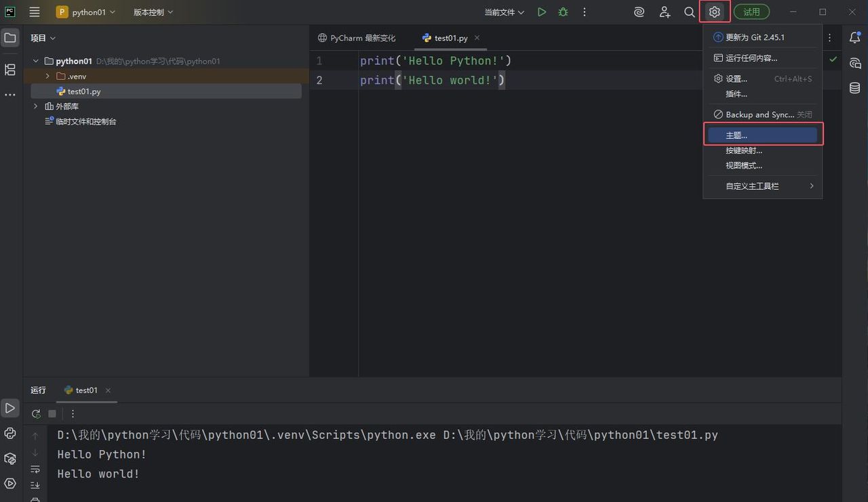868x502 pixels.
Task: Open the python01 project dropdown
Action: pyautogui.click(x=86, y=12)
